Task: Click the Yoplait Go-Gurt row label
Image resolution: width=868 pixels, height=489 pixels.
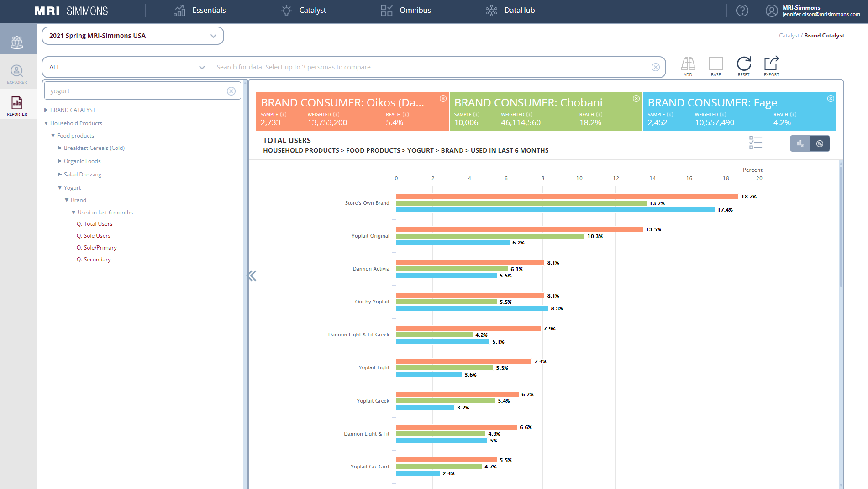Action: coord(370,467)
